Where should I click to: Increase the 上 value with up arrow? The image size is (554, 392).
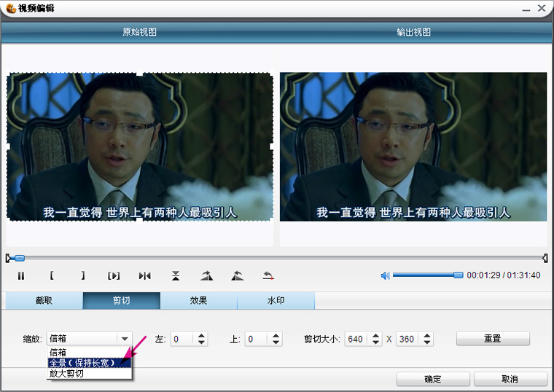[x=276, y=336]
